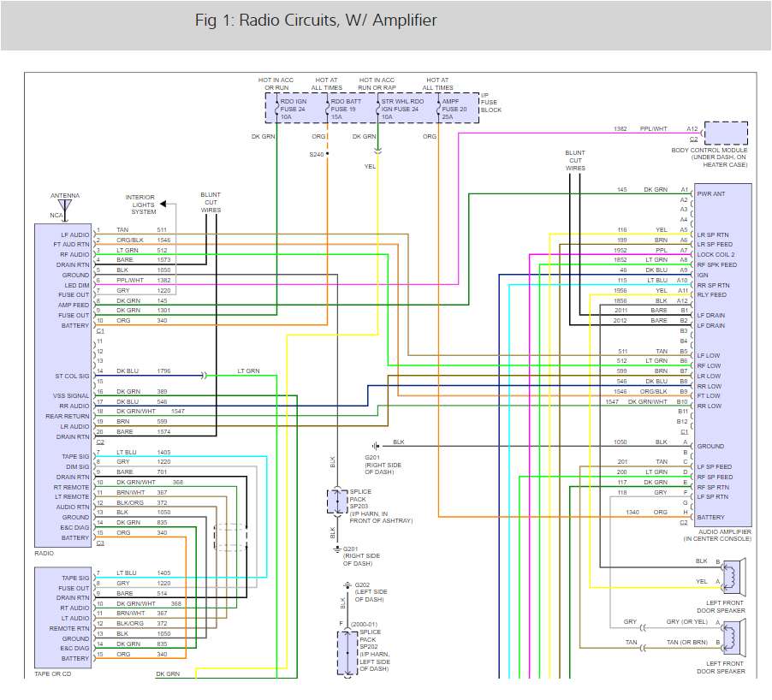Click the C3 connector label on the radio
The width and height of the screenshot is (772, 700).
pyautogui.click(x=100, y=543)
